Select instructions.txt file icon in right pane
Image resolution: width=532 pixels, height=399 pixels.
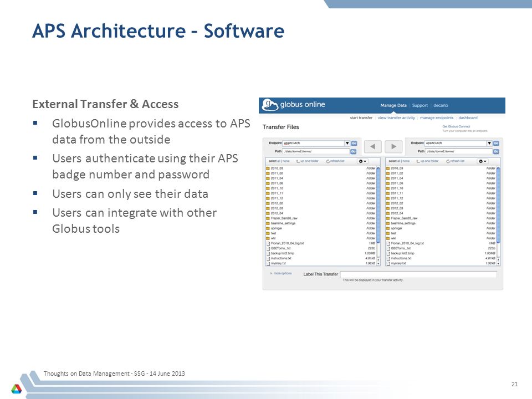388,259
